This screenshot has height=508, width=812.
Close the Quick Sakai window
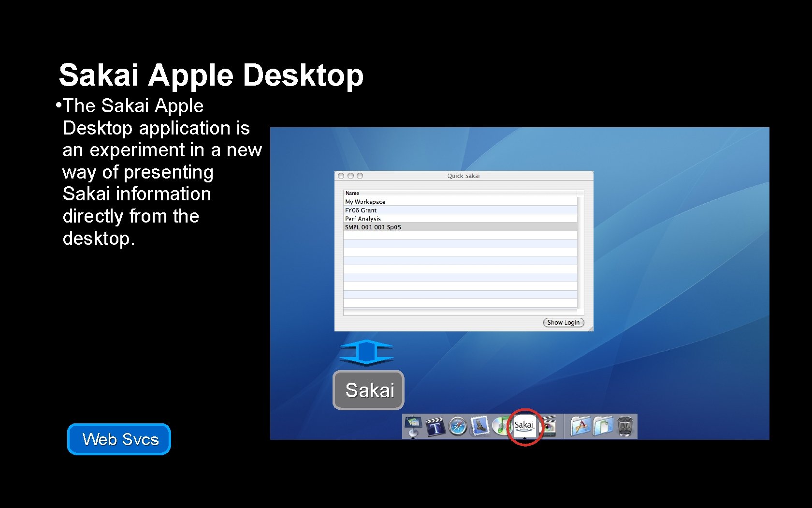coord(341,176)
